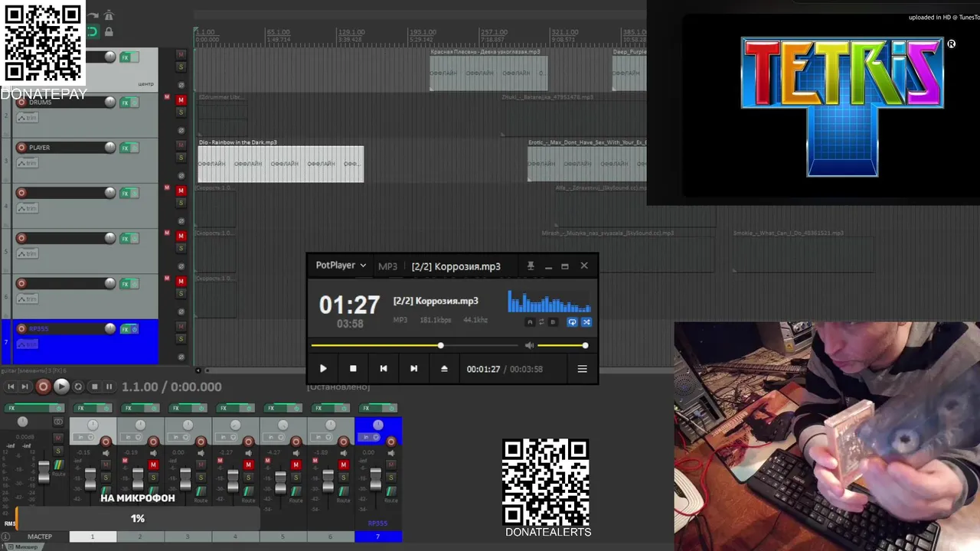This screenshot has height=551, width=980.
Task: Open FX chain of DRUMS track
Action: [126, 103]
